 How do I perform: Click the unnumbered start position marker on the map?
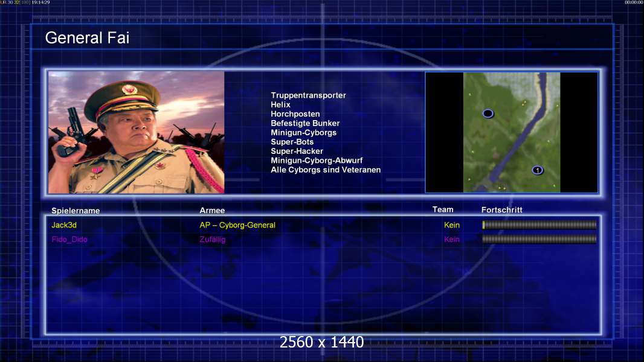[x=488, y=113]
